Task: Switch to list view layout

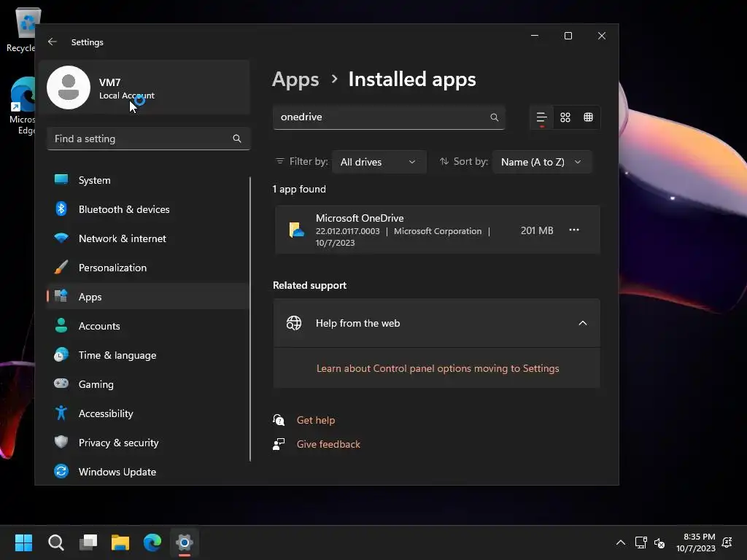Action: pyautogui.click(x=542, y=117)
